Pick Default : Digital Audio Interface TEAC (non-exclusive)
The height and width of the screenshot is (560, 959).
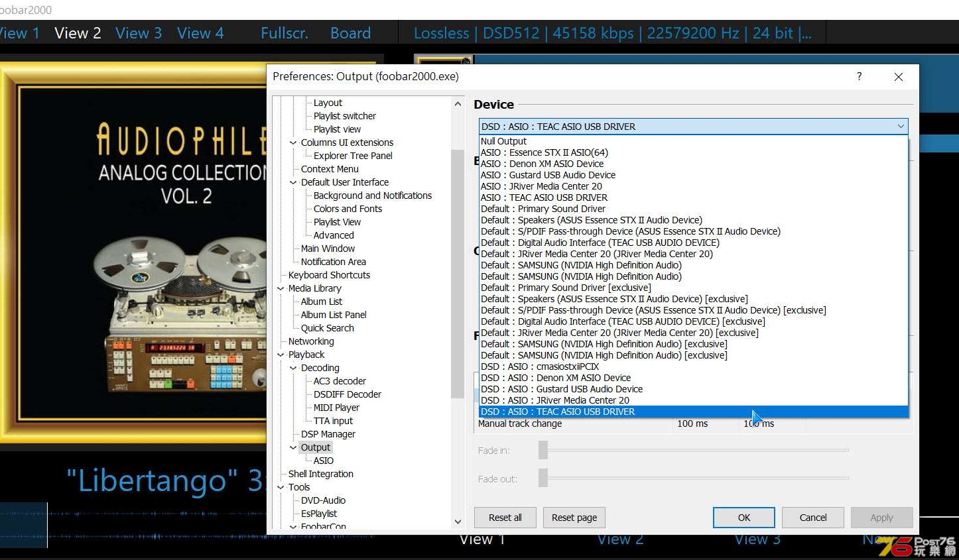693,243
